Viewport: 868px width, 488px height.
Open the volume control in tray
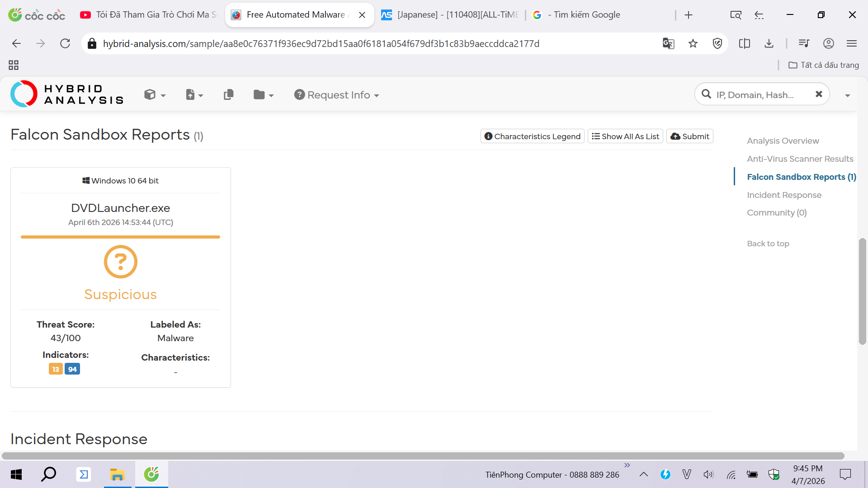tap(708, 474)
